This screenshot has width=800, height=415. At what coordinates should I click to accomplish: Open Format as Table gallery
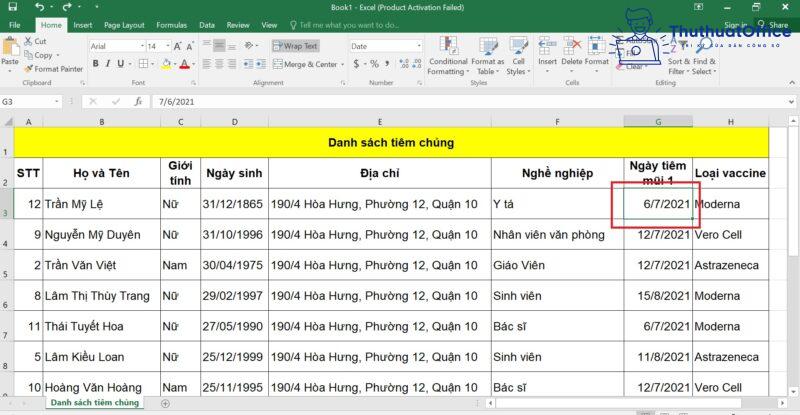488,56
